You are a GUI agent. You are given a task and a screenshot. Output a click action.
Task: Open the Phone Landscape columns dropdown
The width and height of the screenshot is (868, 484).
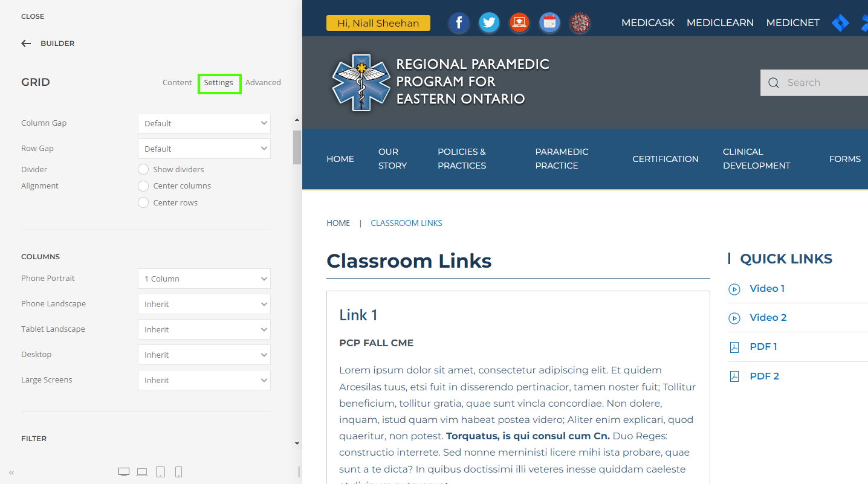point(204,304)
